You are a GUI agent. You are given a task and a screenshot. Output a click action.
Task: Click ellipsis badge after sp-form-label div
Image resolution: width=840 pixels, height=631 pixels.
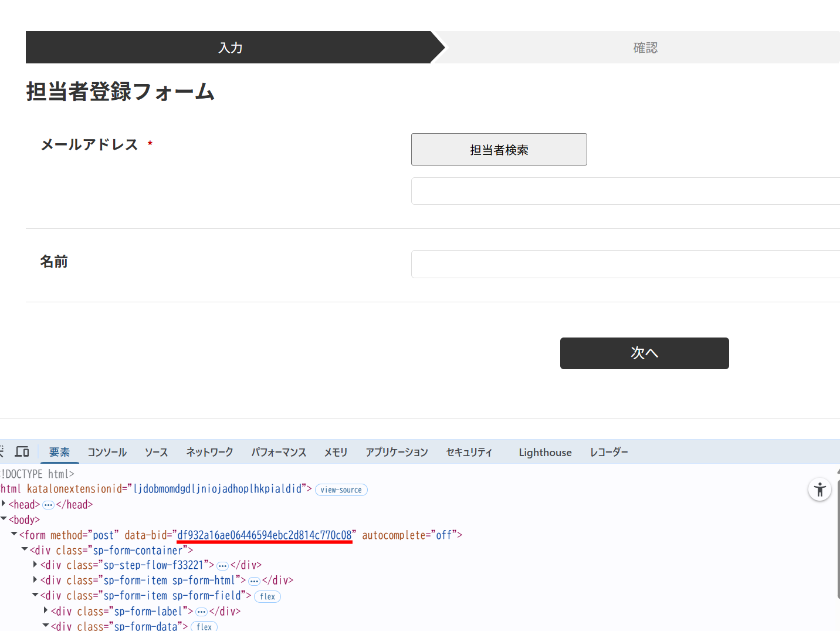click(201, 612)
